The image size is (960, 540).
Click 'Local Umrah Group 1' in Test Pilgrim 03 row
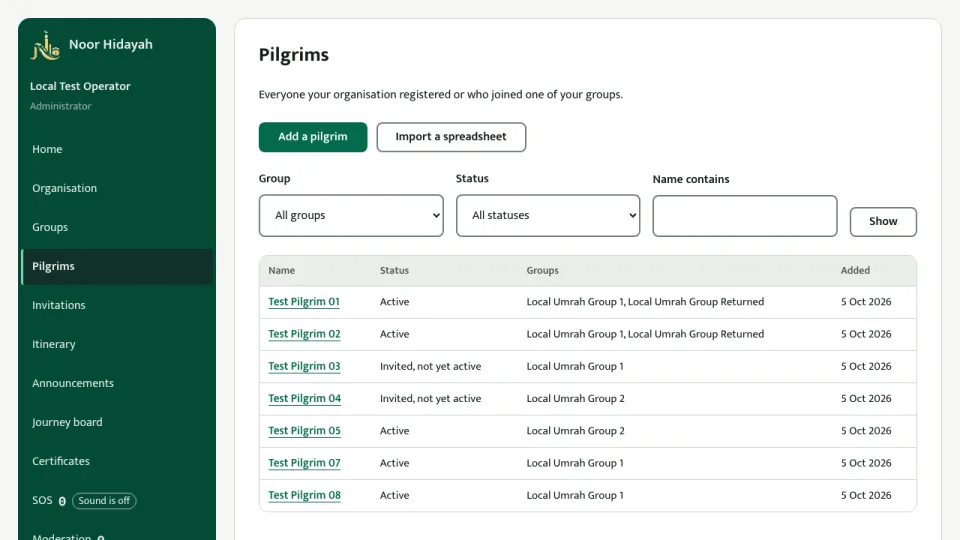575,366
